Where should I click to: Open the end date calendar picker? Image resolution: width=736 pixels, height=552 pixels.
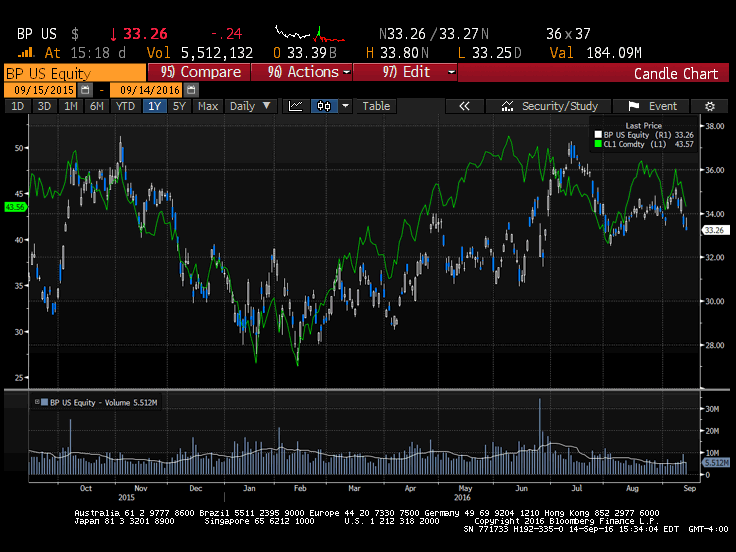tap(191, 90)
